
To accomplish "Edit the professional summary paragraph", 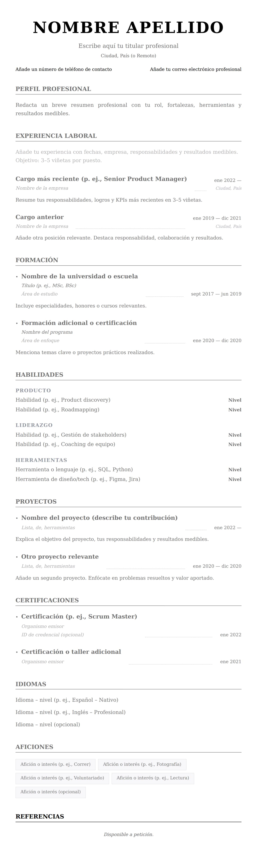I will (x=128, y=109).
